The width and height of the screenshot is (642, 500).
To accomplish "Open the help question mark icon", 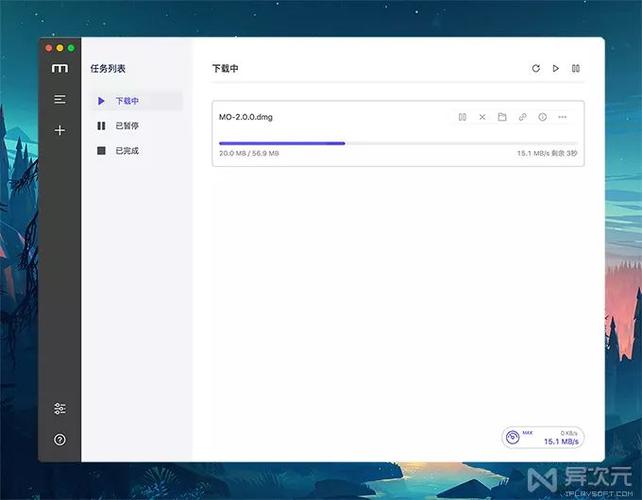I will coord(60,439).
